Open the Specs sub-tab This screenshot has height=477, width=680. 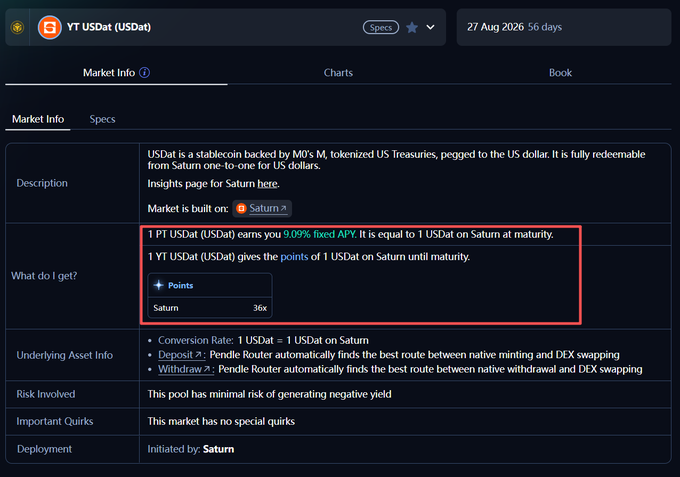[102, 119]
